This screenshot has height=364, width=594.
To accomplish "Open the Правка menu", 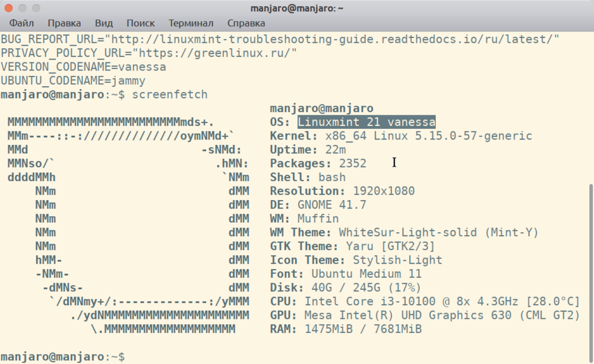I will point(64,23).
